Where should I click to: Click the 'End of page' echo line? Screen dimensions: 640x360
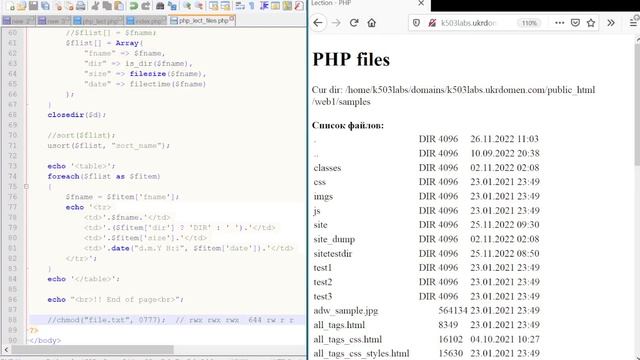pos(116,299)
